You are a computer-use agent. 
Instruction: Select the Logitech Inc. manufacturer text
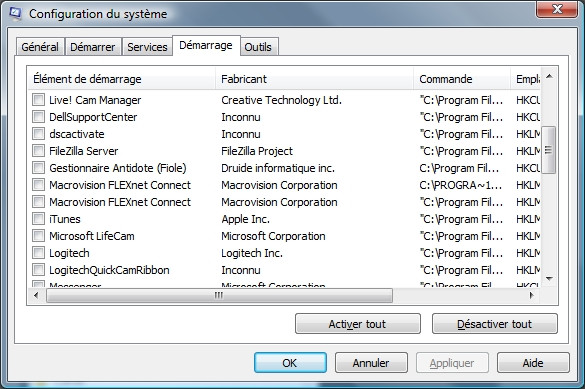point(252,253)
